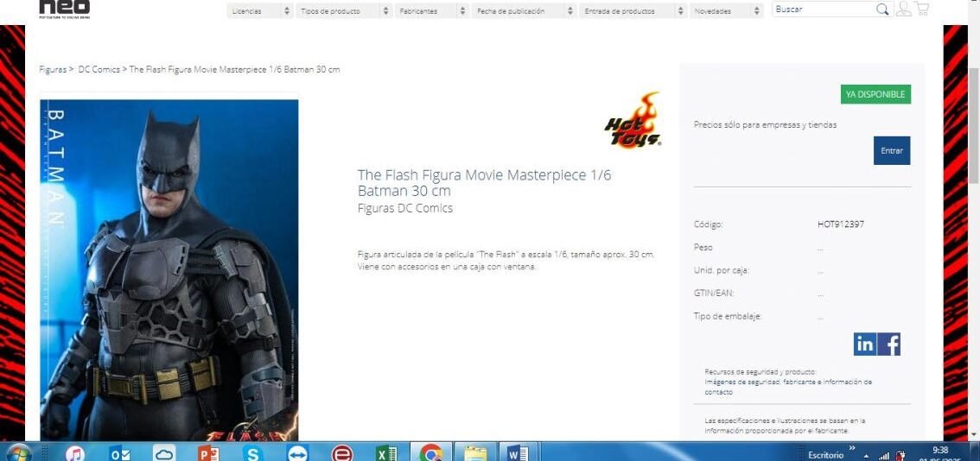This screenshot has height=461, width=980.
Task: Show hidden system tray icons arrow
Action: (866, 455)
